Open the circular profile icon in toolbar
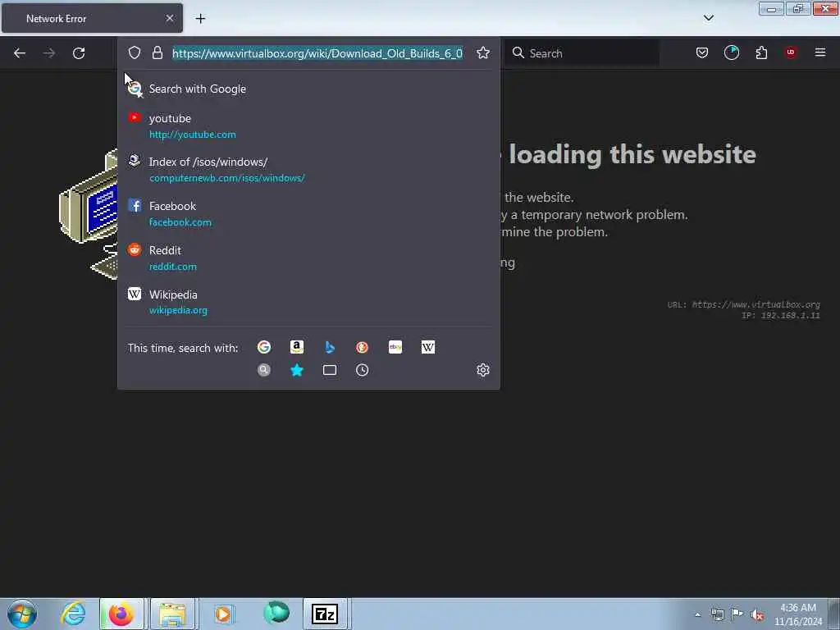Image resolution: width=840 pixels, height=630 pixels. coord(731,52)
